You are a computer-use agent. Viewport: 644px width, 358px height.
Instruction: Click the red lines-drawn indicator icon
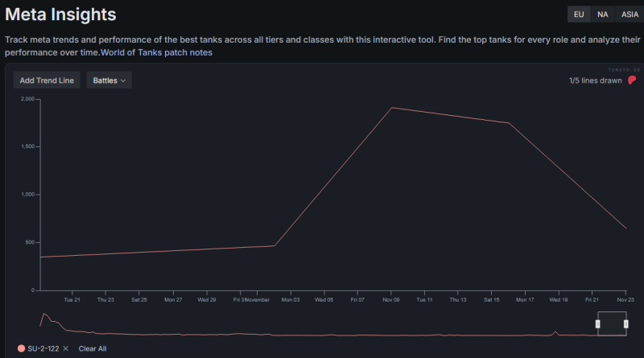tap(633, 80)
